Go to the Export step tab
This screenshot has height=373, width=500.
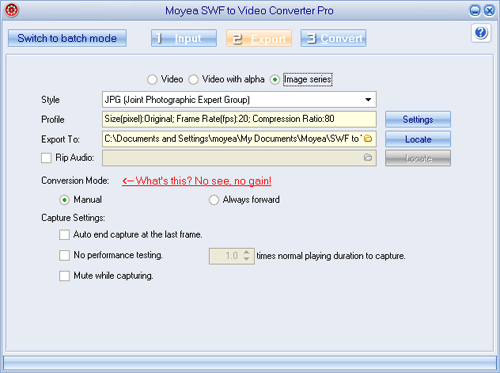pos(259,38)
